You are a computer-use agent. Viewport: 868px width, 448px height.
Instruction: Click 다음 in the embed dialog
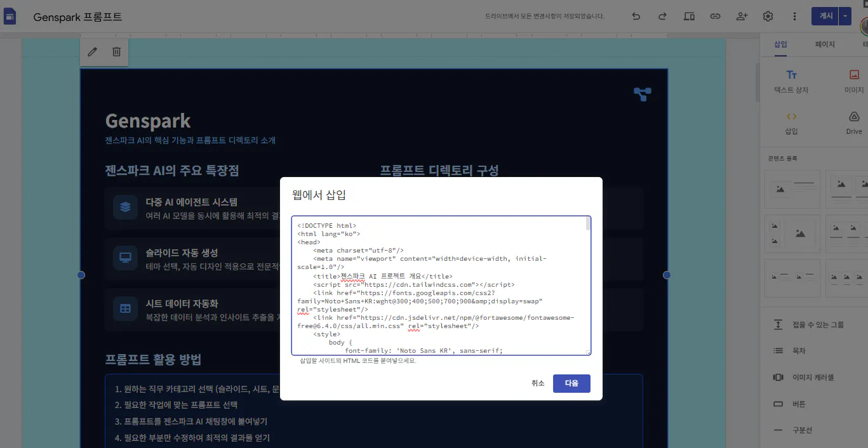571,383
